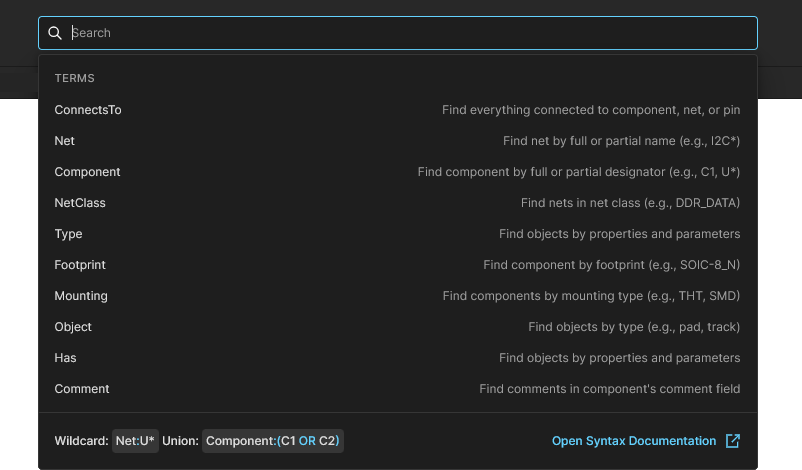
Task: Click 'Find component by footprint' description text
Action: pos(612,265)
